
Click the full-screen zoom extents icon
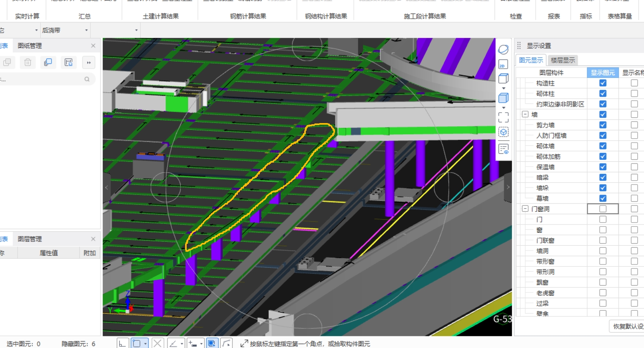click(503, 117)
